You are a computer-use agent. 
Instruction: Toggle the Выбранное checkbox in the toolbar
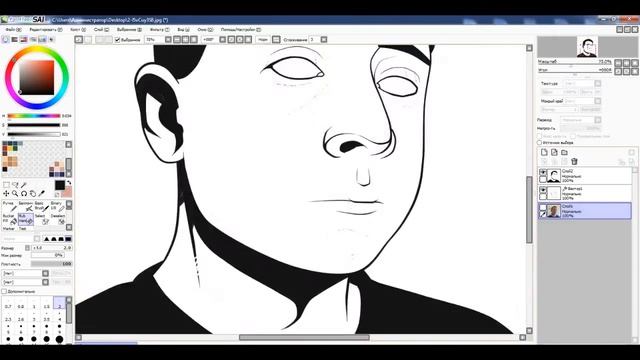tap(118, 40)
